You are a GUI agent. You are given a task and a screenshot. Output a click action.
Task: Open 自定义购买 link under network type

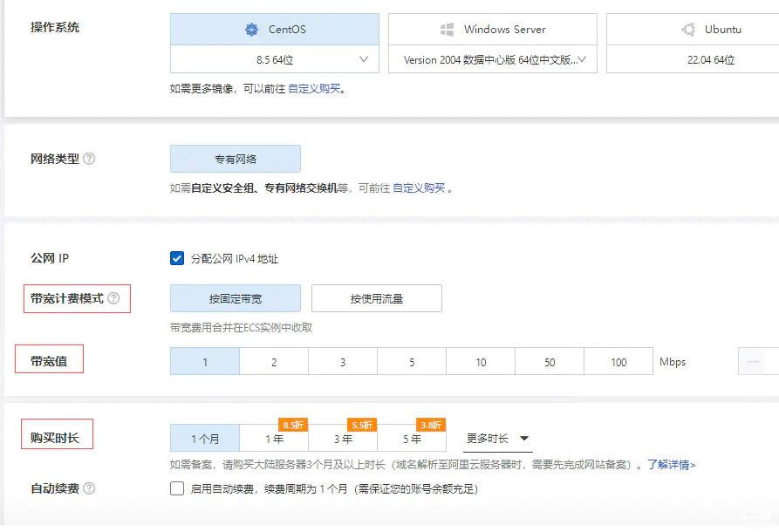419,188
